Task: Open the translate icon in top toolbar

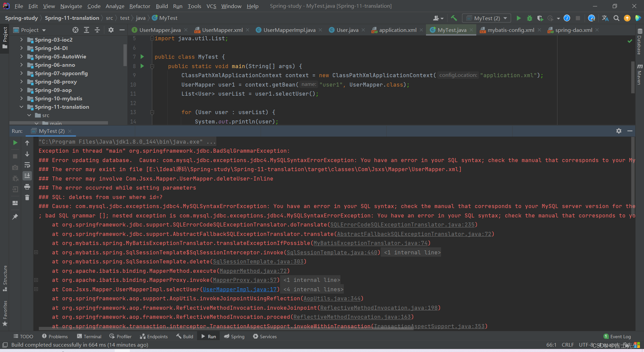Action: [605, 18]
